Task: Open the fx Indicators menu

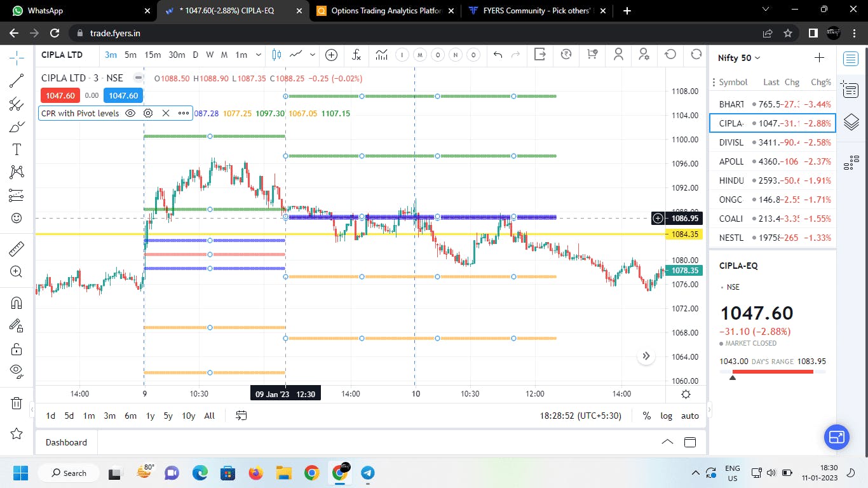Action: [356, 55]
